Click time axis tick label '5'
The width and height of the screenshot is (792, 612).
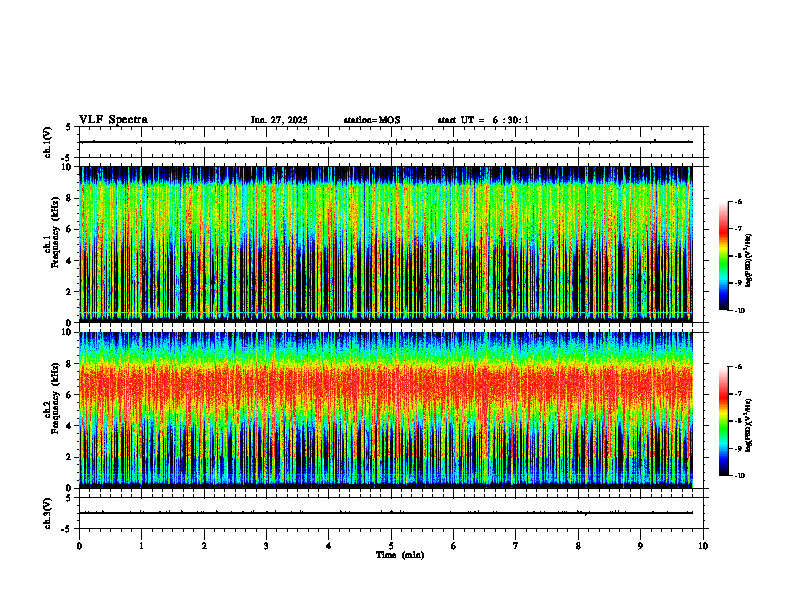(x=391, y=546)
